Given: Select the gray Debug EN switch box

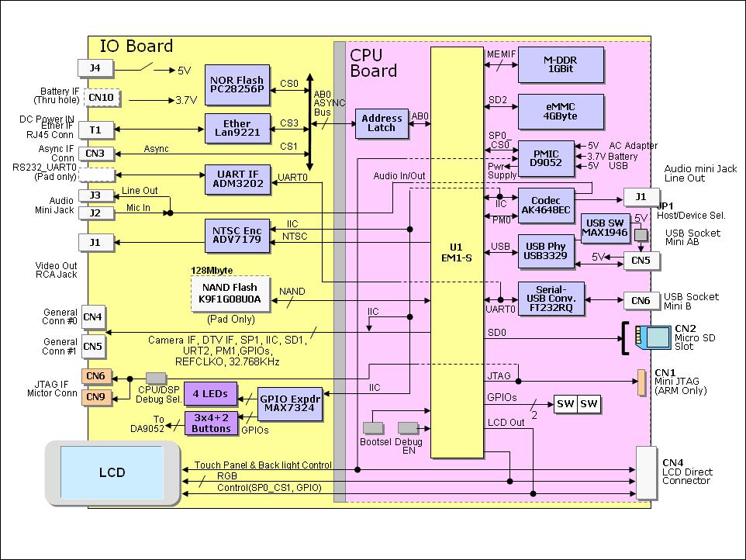Looking at the screenshot, I should pyautogui.click(x=408, y=427).
